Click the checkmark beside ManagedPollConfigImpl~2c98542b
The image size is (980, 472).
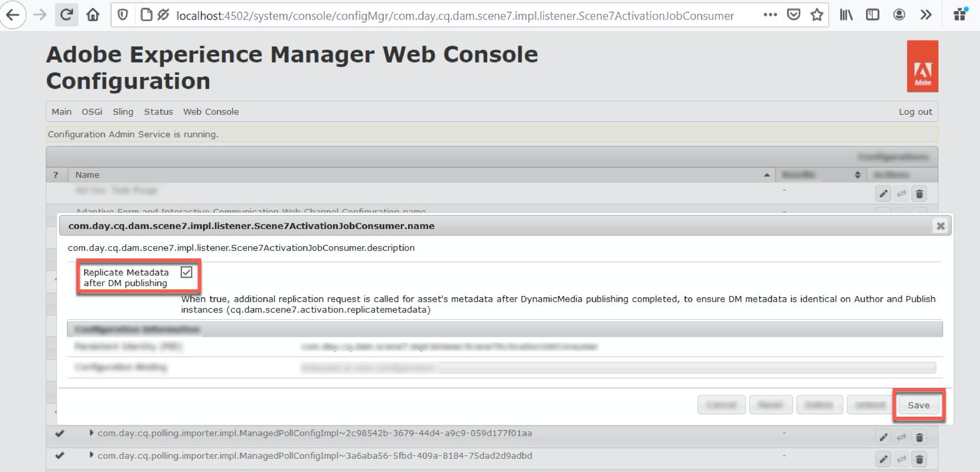point(60,433)
